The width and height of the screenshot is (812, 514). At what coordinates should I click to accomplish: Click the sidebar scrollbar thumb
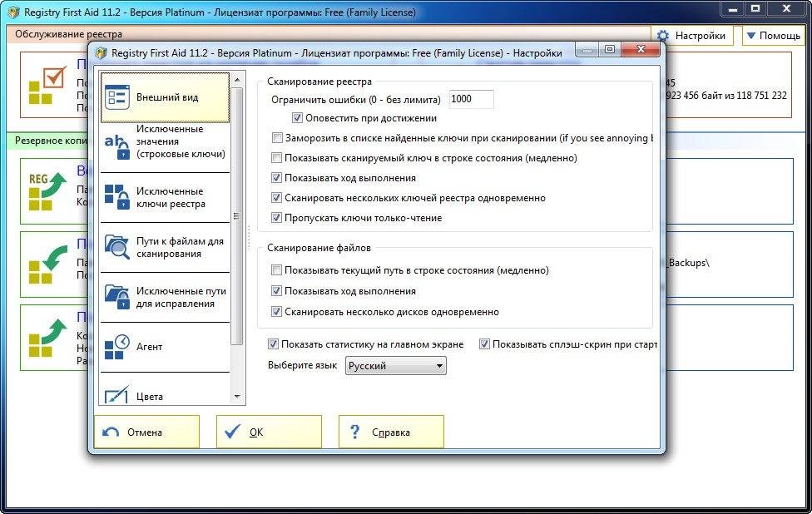pos(237,216)
